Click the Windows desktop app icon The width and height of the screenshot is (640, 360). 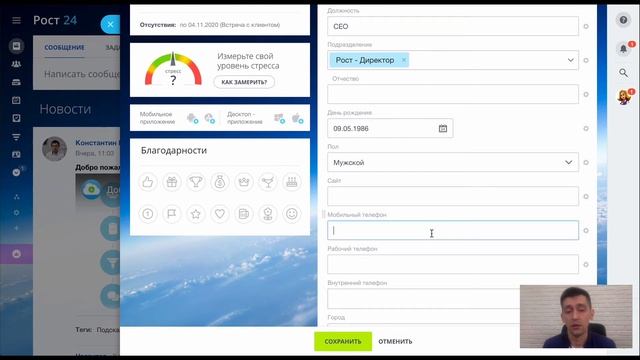[x=280, y=118]
